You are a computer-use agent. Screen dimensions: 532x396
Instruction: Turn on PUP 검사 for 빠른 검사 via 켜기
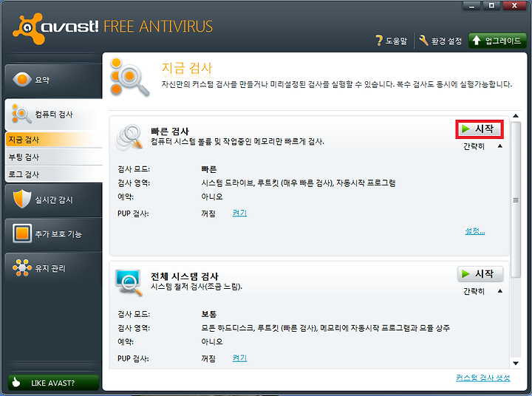239,213
